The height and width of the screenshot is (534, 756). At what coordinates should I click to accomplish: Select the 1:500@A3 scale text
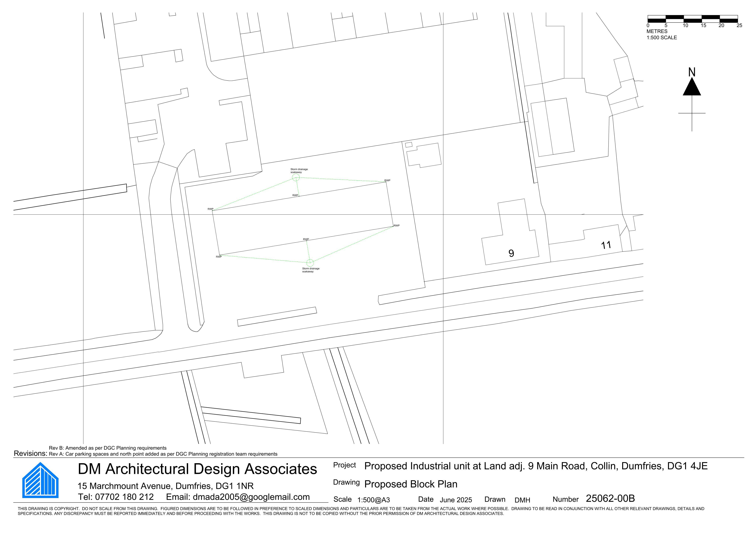click(x=374, y=500)
